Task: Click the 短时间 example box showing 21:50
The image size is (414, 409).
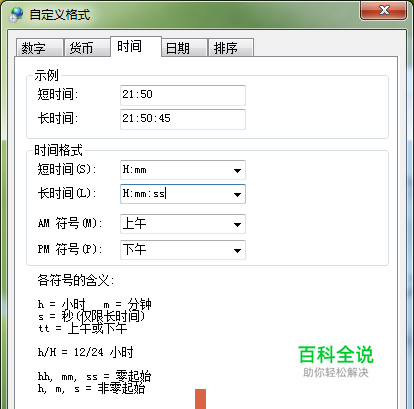Action: [x=183, y=95]
